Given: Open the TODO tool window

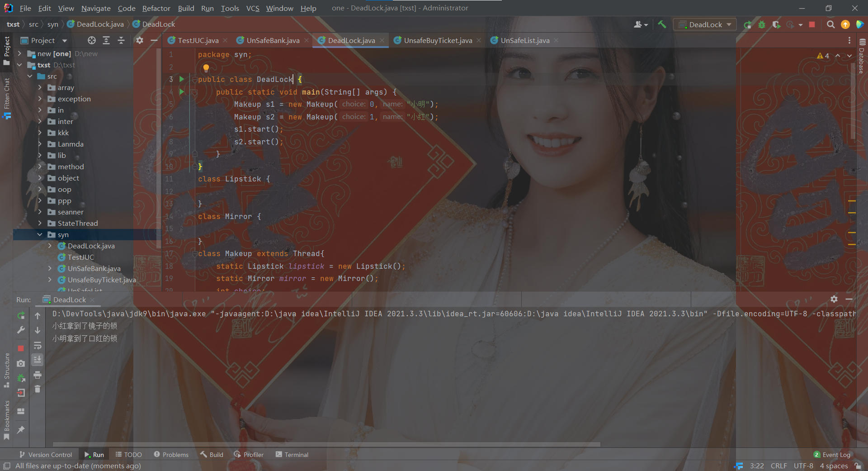Looking at the screenshot, I should coord(128,455).
